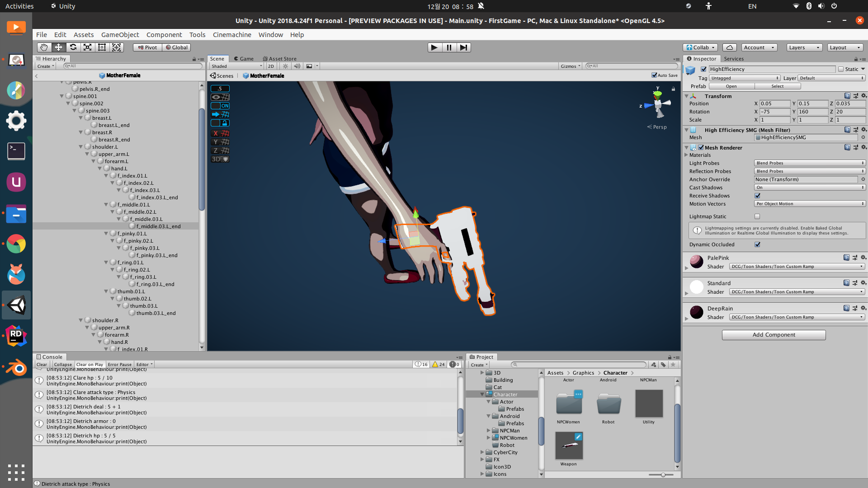Toggle the Lightmap Static checkbox
The image size is (868, 488).
coord(758,216)
